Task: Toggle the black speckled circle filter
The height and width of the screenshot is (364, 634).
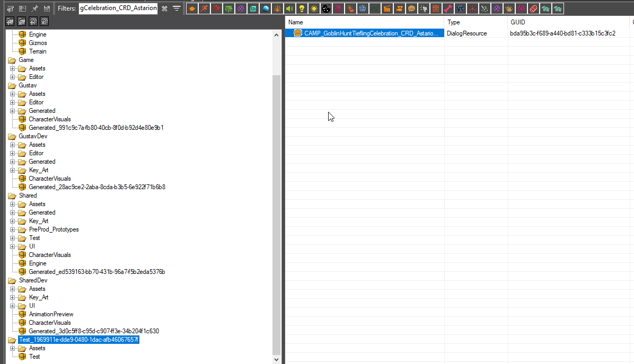Action: (x=326, y=8)
